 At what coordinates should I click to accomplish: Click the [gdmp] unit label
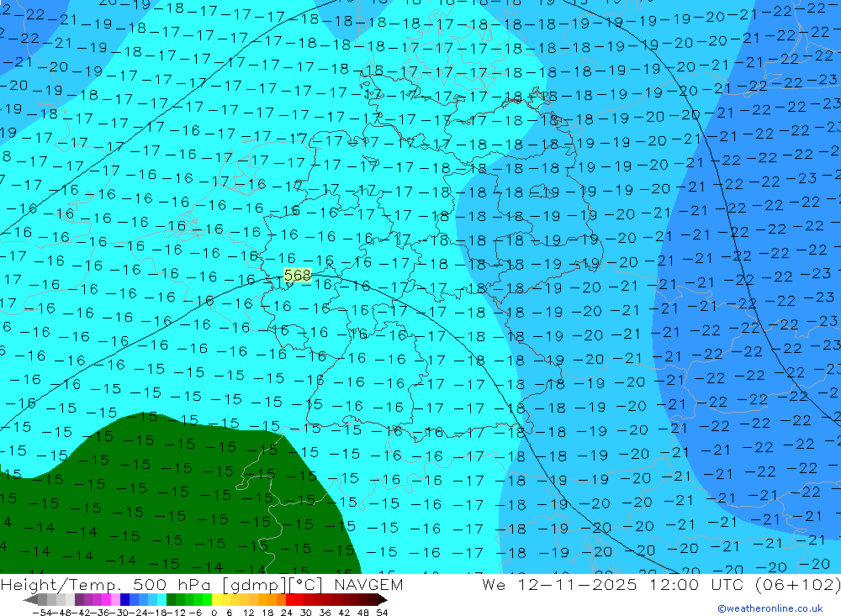tap(254, 584)
